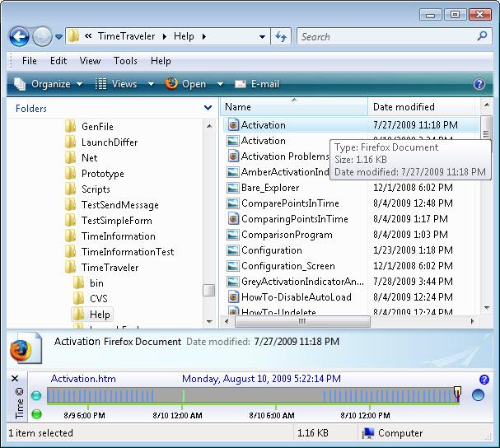Open the View menu
This screenshot has height=448, width=500.
(90, 61)
